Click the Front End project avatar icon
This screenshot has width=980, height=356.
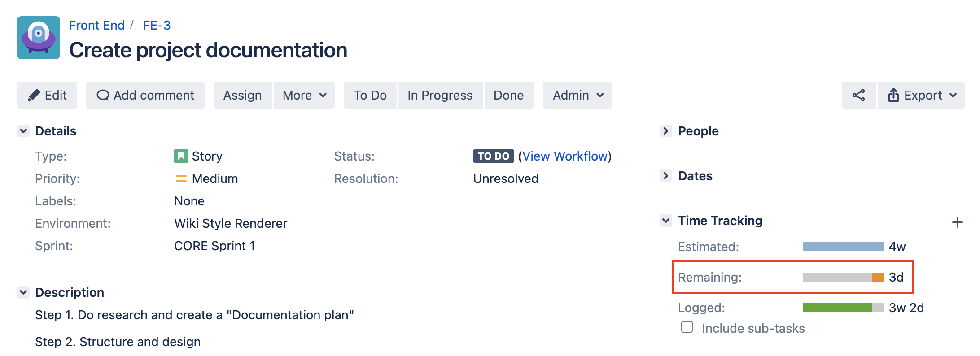tap(39, 38)
